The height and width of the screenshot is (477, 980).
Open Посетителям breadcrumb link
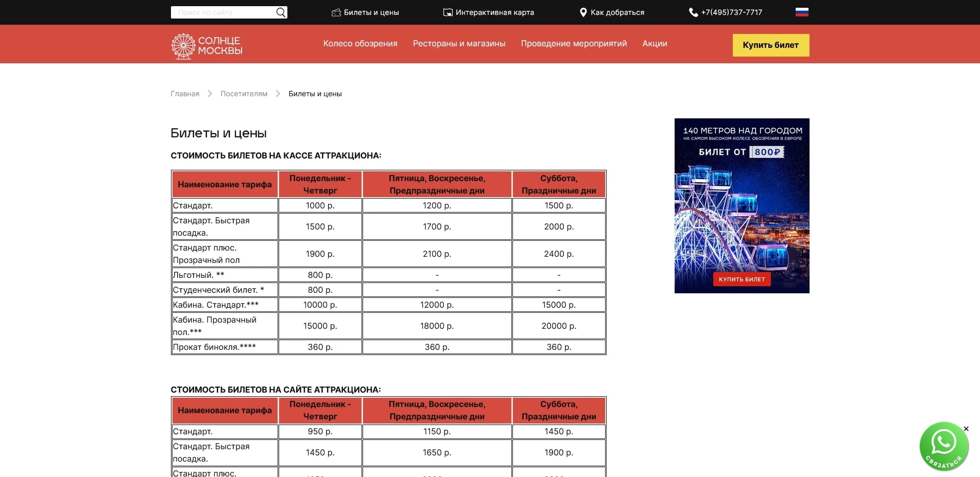click(x=244, y=94)
